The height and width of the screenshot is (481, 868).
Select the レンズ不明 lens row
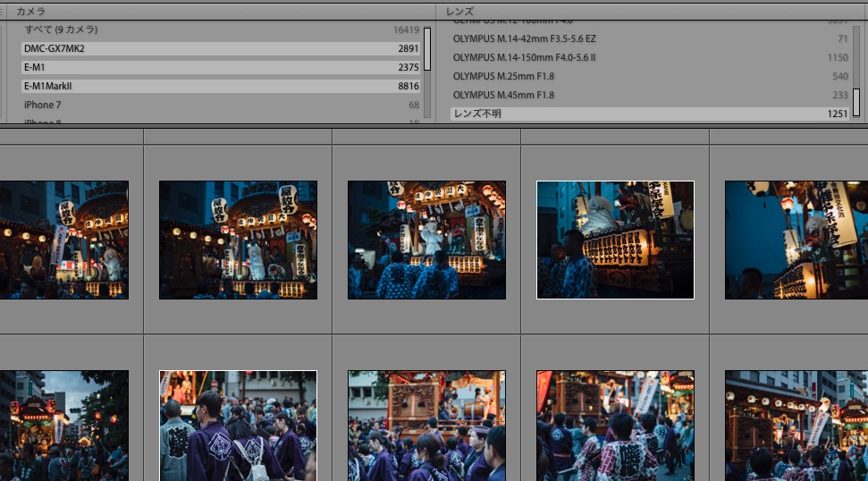pos(650,114)
